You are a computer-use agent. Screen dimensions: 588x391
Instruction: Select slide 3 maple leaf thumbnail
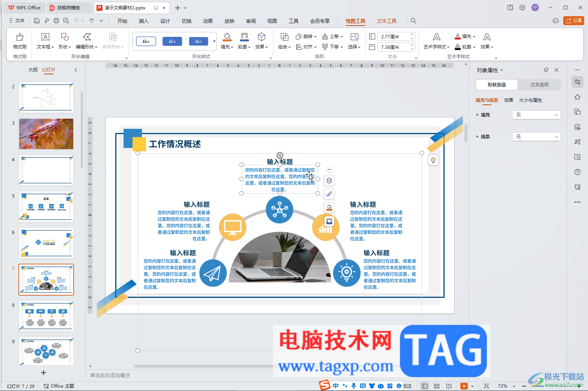[46, 134]
